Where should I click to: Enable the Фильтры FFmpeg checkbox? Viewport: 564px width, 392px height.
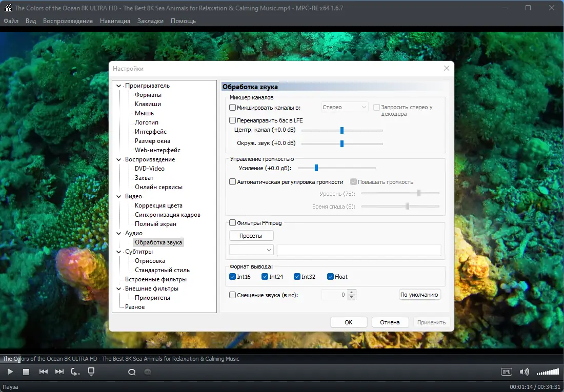[232, 223]
